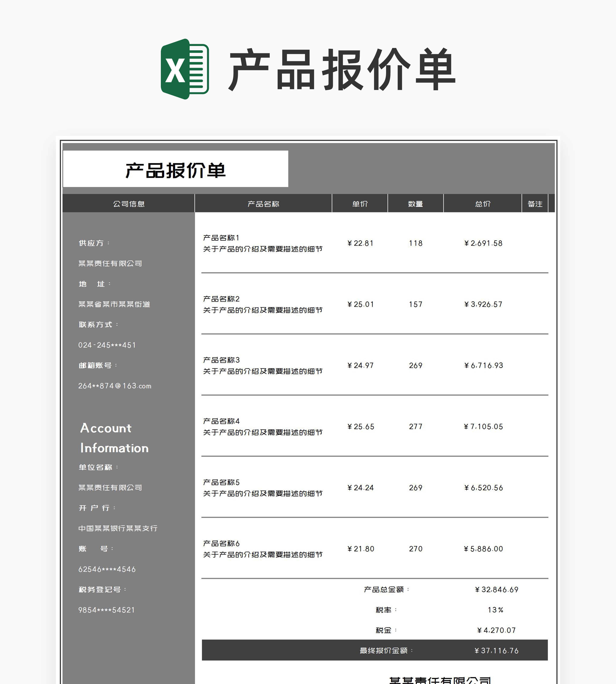Click the 单价 column header
The image size is (616, 684).
360,203
